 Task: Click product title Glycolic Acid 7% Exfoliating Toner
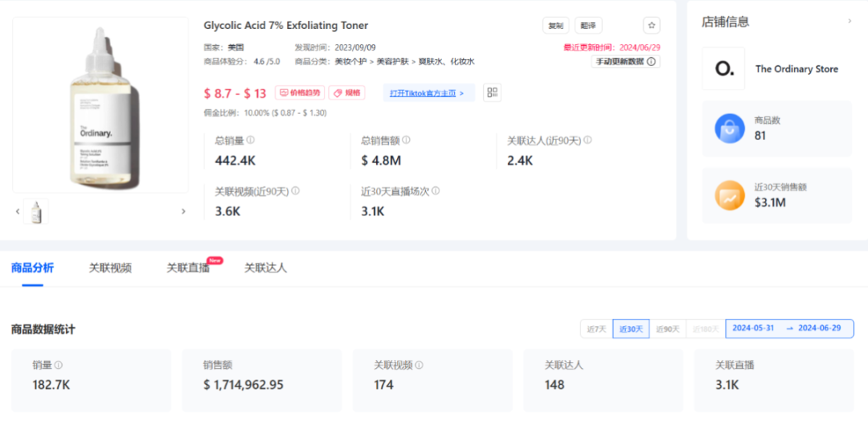tap(285, 26)
